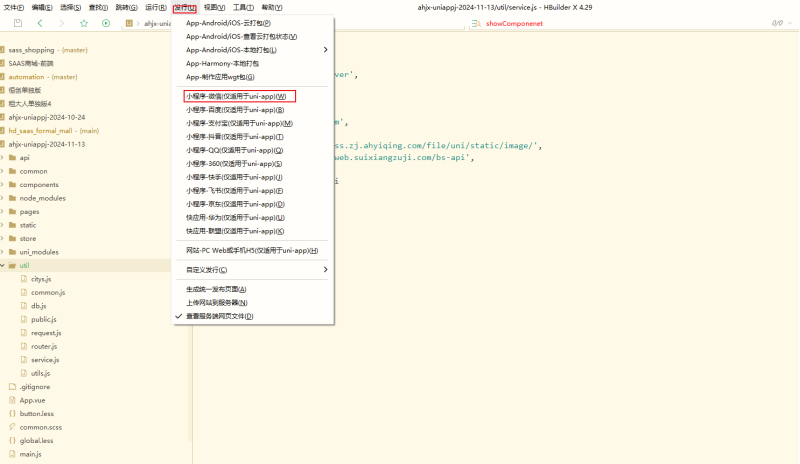Image resolution: width=800 pixels, height=464 pixels.
Task: Open the 工具(T) menu
Action: point(243,7)
